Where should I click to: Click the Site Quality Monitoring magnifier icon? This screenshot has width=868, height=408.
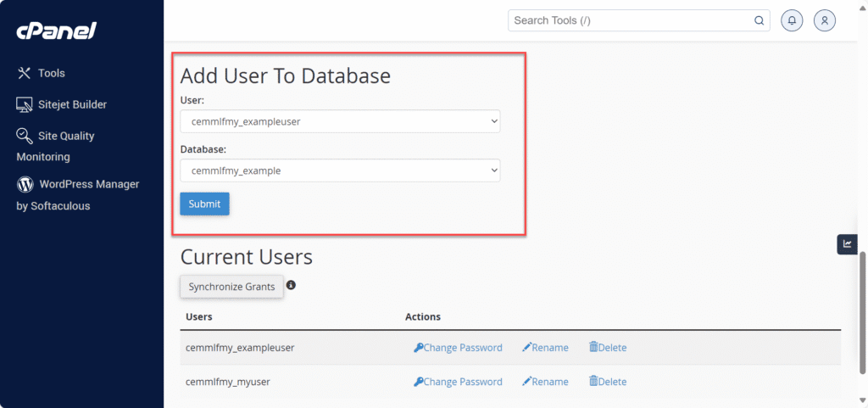pos(24,136)
